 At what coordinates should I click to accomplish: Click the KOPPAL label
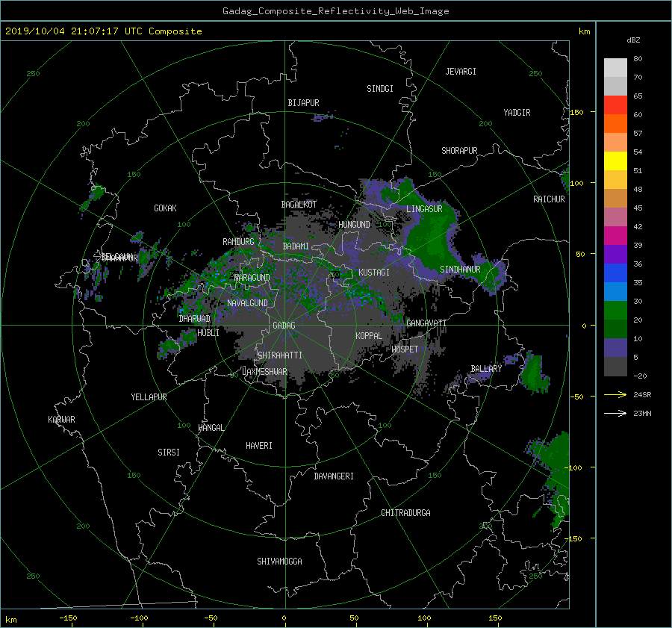pyautogui.click(x=369, y=335)
